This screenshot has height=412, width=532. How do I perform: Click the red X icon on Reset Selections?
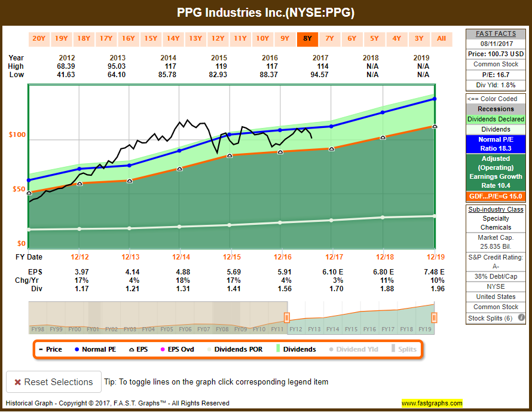tap(19, 382)
